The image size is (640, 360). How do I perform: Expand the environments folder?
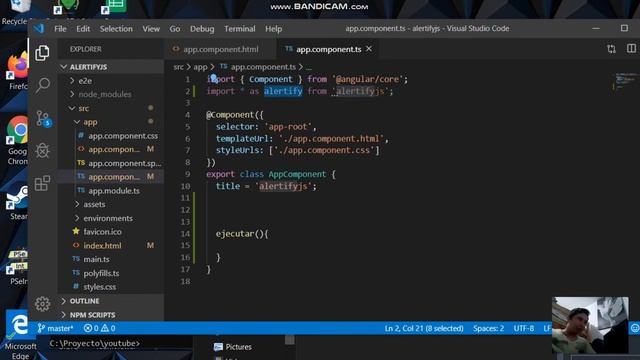[x=111, y=218]
